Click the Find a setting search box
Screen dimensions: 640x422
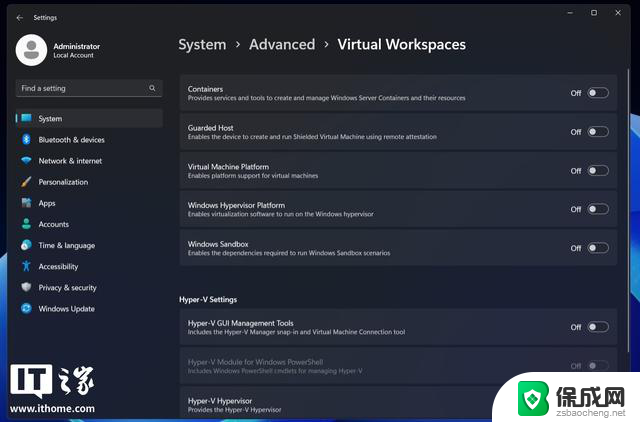click(x=89, y=88)
